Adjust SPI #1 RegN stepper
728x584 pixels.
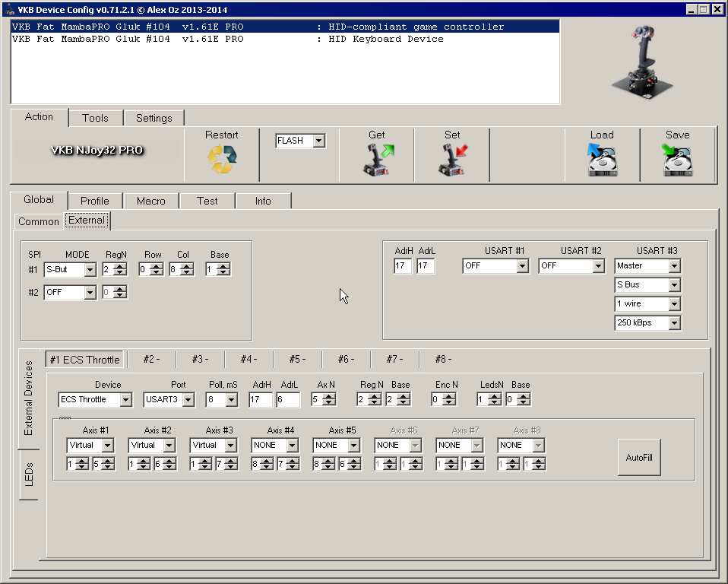tap(120, 269)
